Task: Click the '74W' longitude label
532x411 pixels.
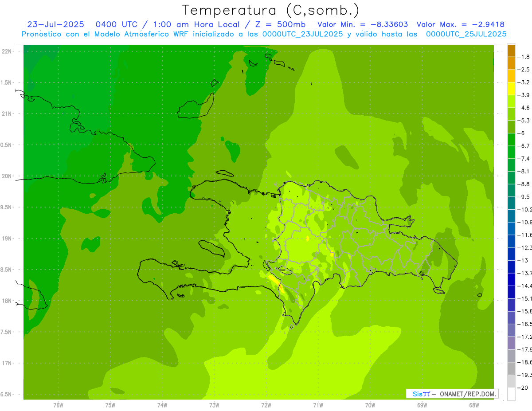Action: 162,405
